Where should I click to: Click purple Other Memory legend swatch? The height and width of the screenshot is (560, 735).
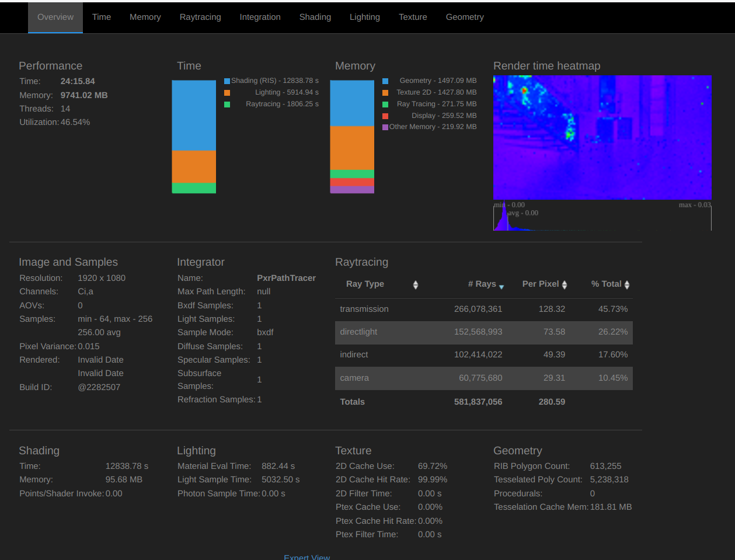coord(385,127)
